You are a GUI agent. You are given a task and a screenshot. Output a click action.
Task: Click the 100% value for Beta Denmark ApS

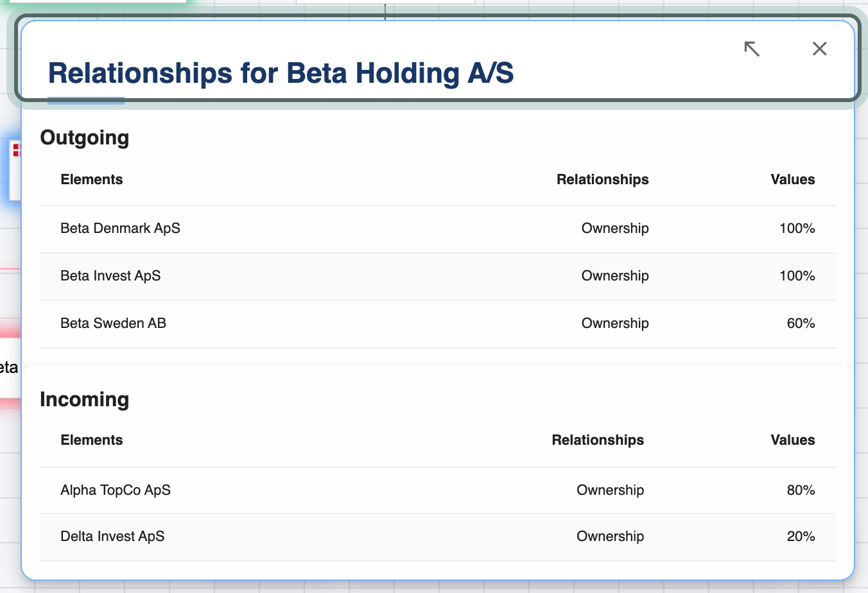[797, 228]
